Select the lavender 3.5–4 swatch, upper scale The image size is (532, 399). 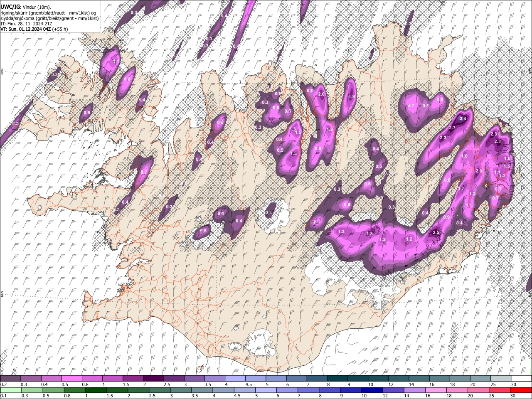tap(214, 379)
